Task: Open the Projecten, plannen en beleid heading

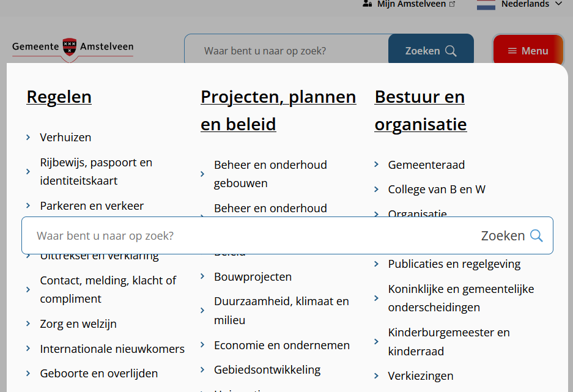Action: pyautogui.click(x=278, y=110)
